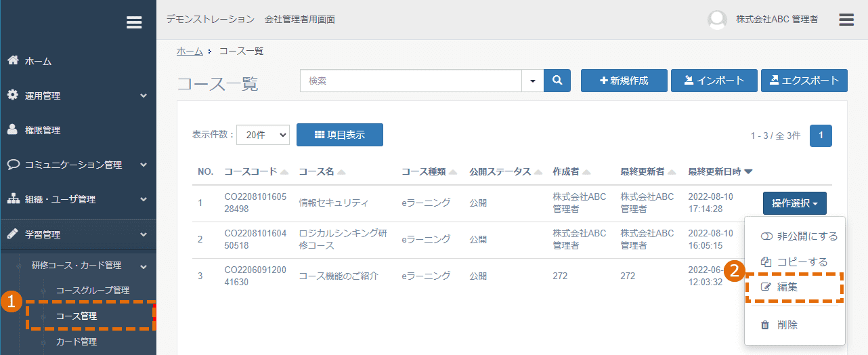Open カード管理 in the sidebar
The image size is (868, 355).
(x=76, y=342)
